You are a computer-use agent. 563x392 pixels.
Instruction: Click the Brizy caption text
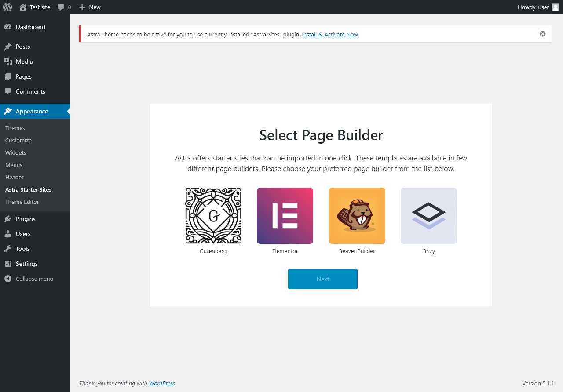click(x=429, y=251)
